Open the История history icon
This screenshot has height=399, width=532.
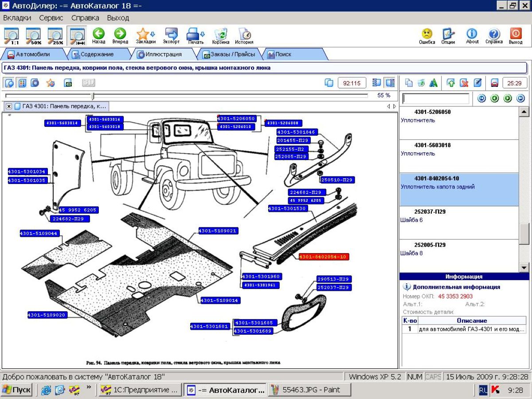(244, 35)
